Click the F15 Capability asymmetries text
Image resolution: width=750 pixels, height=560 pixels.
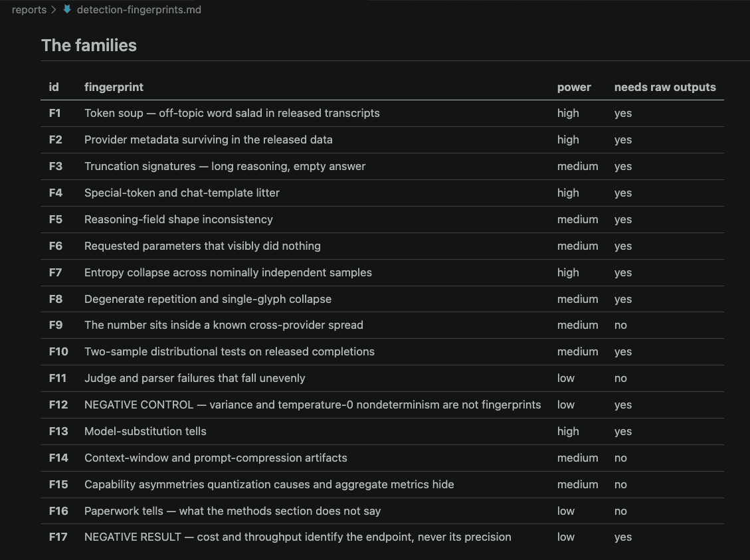coord(269,484)
